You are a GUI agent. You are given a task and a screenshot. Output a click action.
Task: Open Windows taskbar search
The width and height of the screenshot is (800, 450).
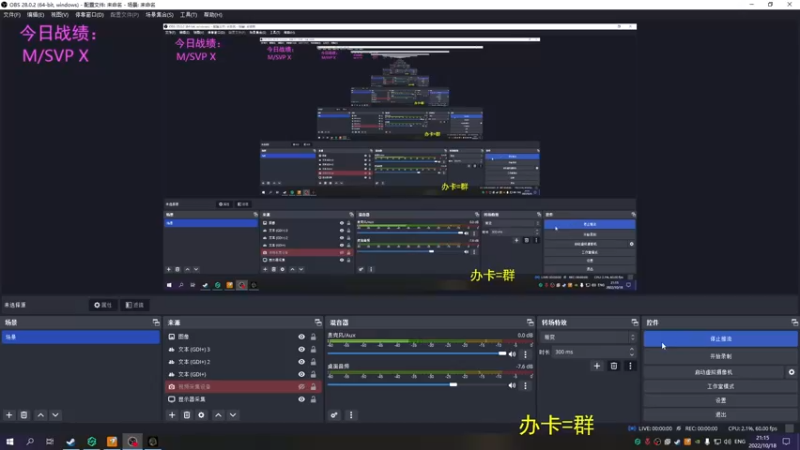[30, 441]
